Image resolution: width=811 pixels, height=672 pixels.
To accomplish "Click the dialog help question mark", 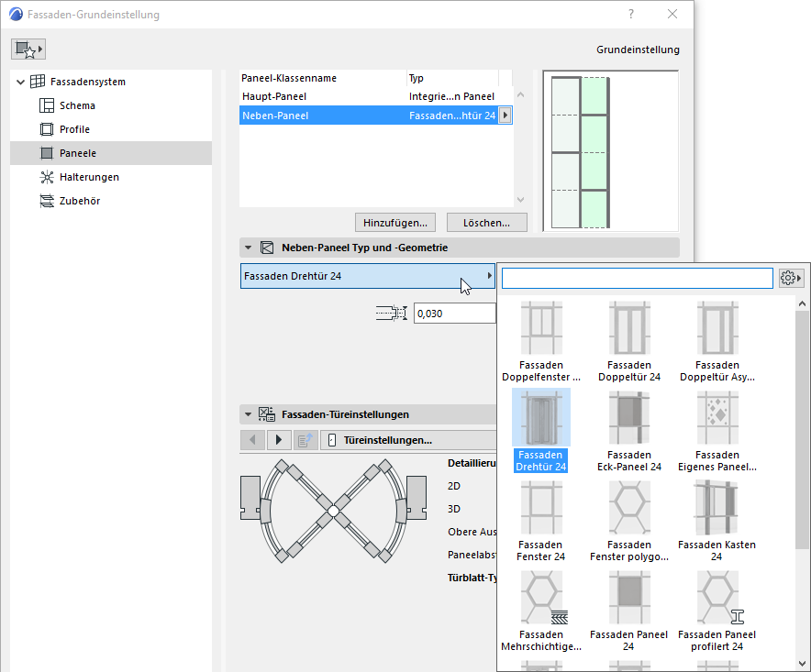I will pos(631,14).
